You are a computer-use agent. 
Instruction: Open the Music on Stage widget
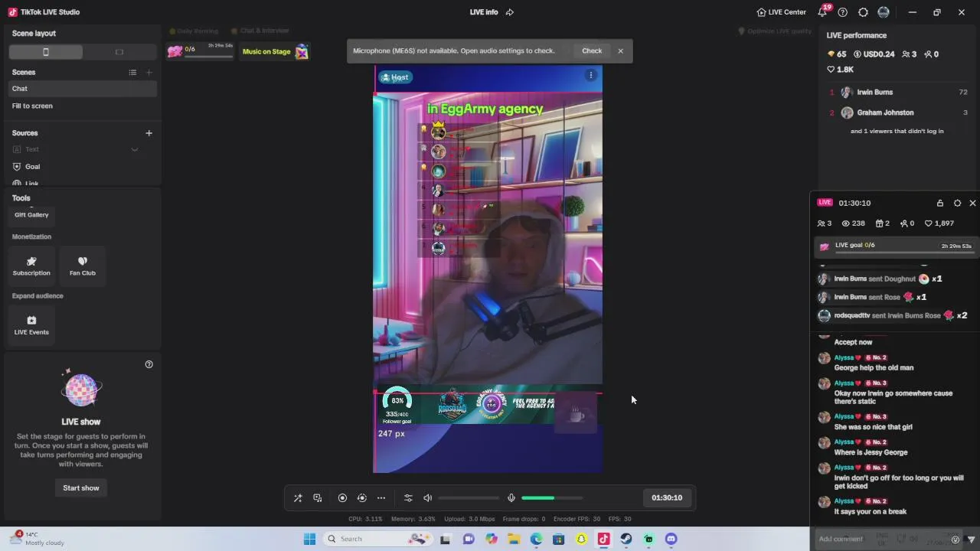click(x=275, y=51)
